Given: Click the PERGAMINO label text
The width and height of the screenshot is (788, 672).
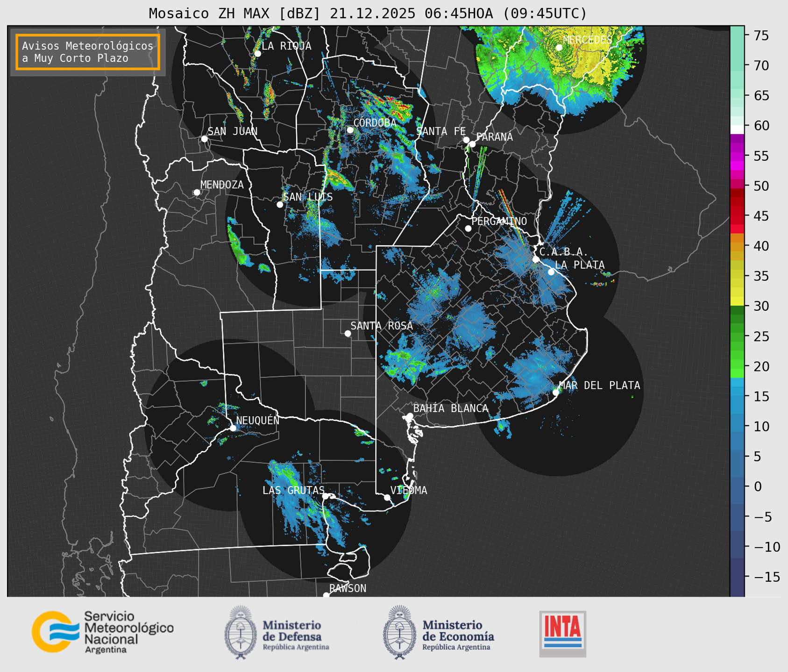Looking at the screenshot, I should 499,221.
